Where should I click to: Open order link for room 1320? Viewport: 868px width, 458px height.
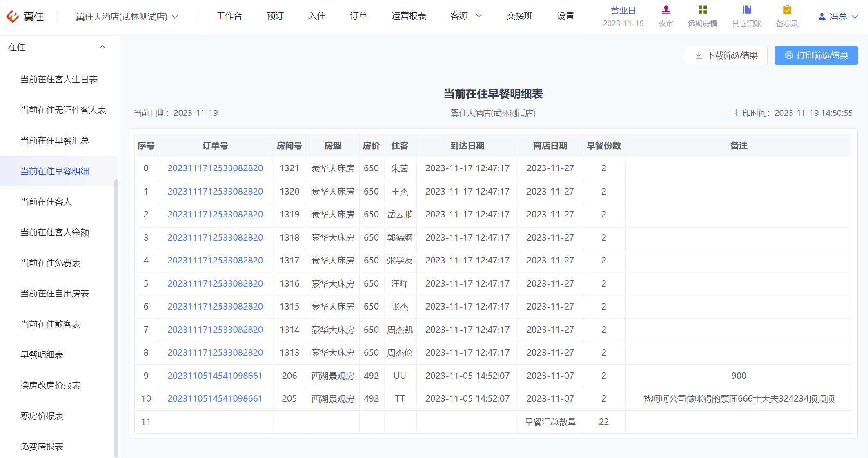tap(215, 192)
